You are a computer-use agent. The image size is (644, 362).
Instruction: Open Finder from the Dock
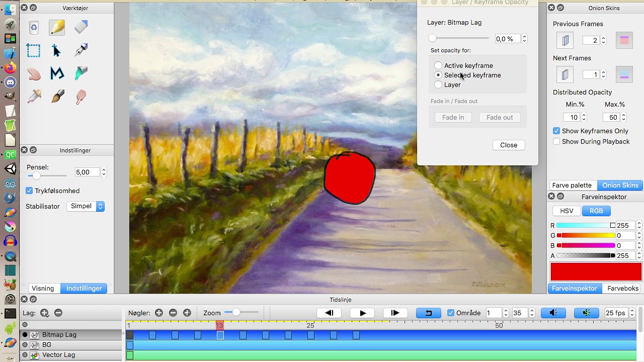point(10,10)
